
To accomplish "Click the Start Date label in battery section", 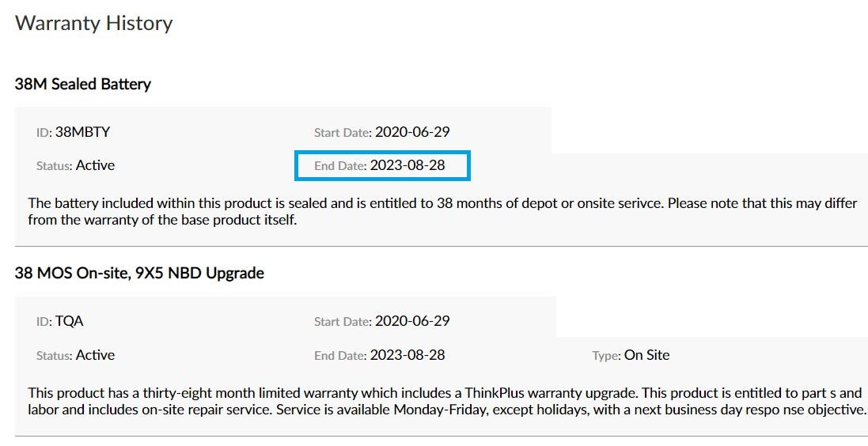I will point(343,133).
